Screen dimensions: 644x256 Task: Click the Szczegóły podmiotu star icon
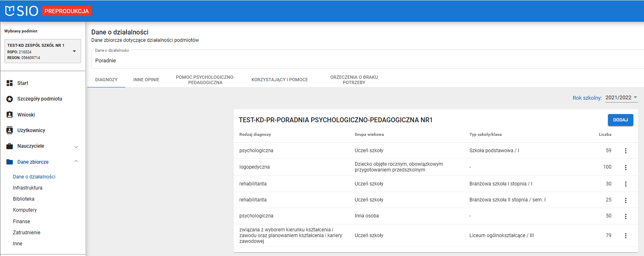[x=10, y=99]
